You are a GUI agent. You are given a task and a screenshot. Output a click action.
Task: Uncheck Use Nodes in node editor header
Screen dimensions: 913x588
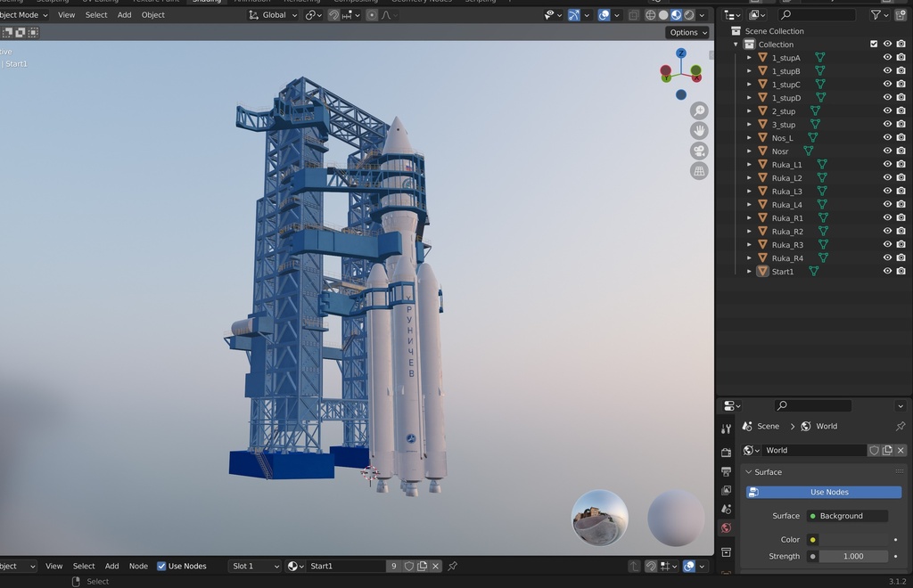(161, 566)
